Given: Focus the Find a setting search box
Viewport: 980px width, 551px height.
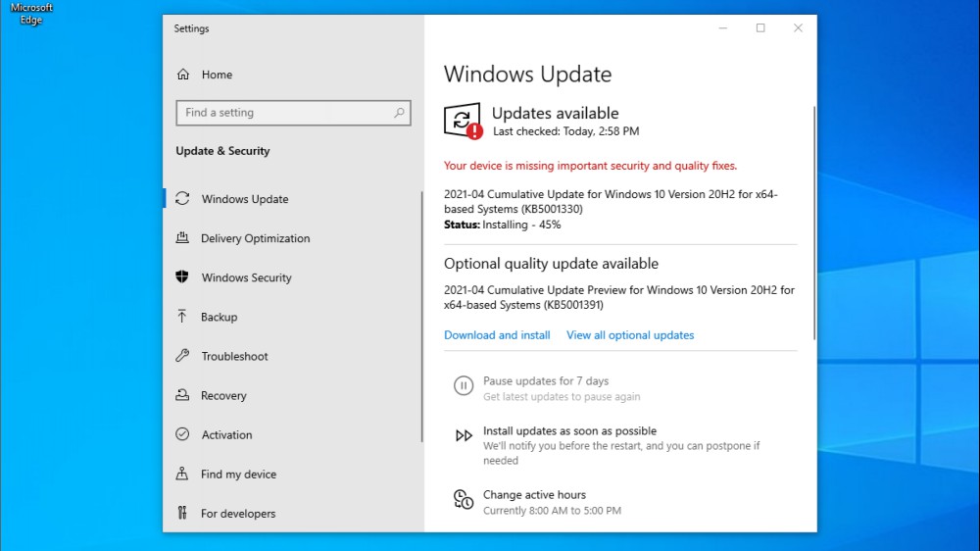Looking at the screenshot, I should (x=293, y=113).
